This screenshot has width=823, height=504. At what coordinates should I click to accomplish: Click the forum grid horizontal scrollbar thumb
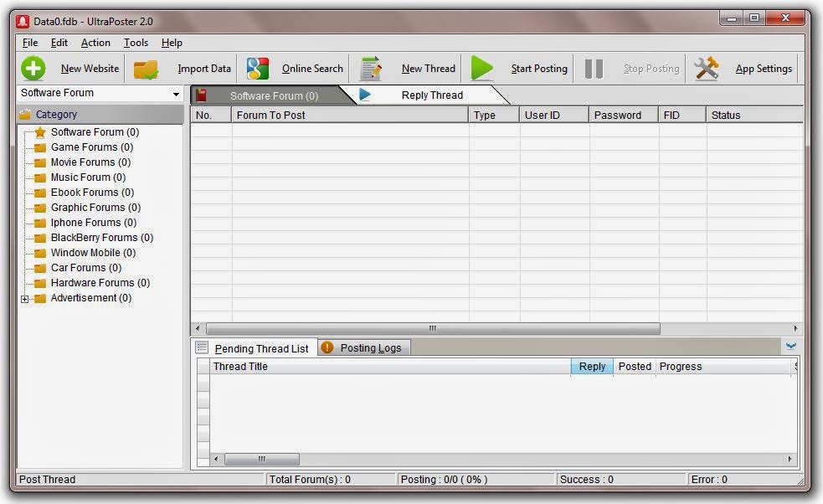point(433,328)
